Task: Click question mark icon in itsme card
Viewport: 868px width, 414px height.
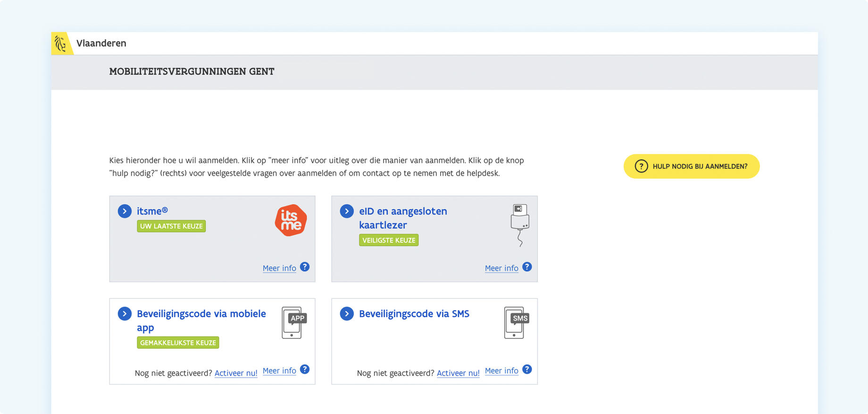Action: (305, 267)
